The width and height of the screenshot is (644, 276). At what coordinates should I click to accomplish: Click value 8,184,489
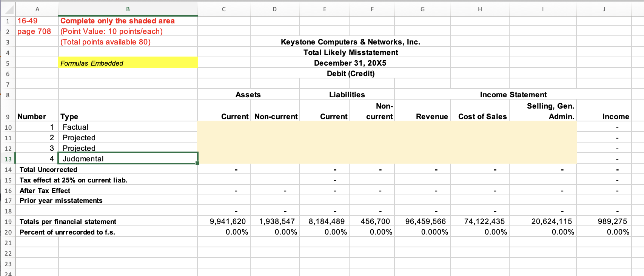327,221
